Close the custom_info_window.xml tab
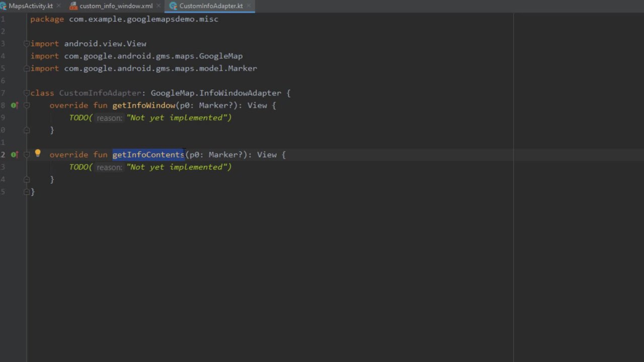The height and width of the screenshot is (362, 644). pos(158,6)
